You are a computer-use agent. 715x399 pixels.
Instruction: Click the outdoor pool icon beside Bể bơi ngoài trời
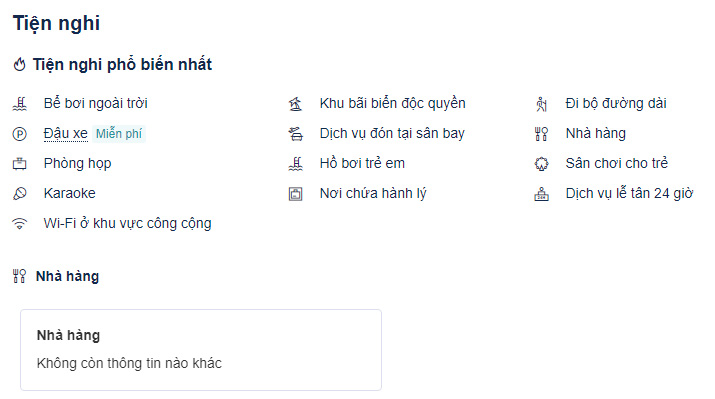pyautogui.click(x=20, y=104)
